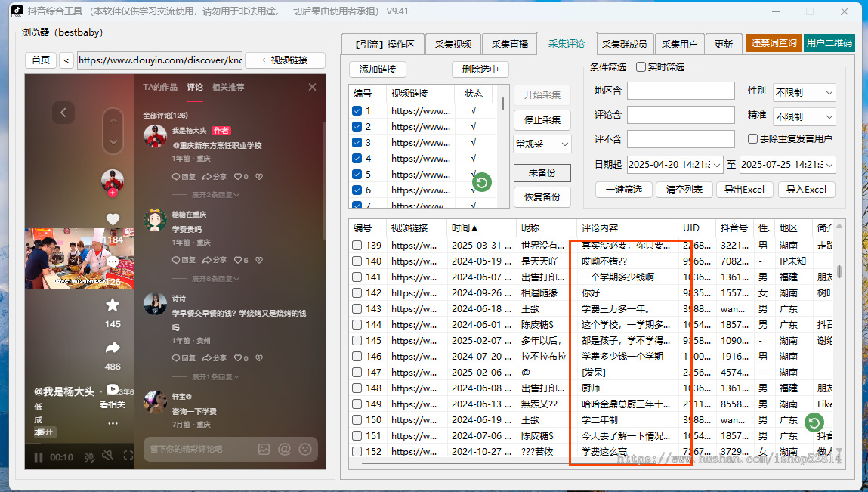The width and height of the screenshot is (868, 492).
Task: Follow author via red plus avatar badge
Action: pos(113,193)
